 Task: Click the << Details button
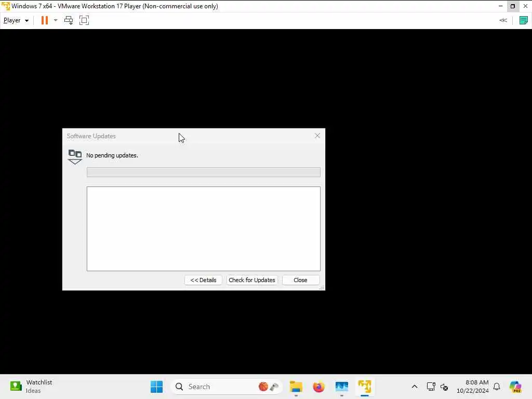coord(203,280)
